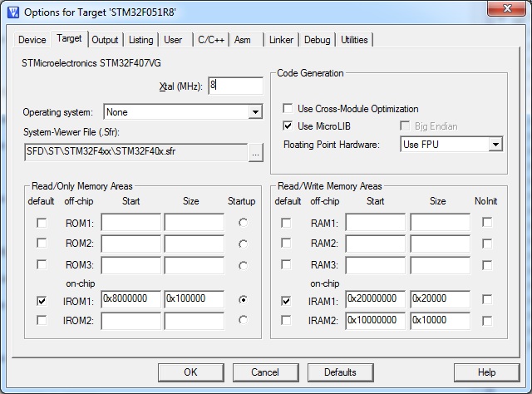Select ROM1 Startup radio button
This screenshot has width=532, height=394.
[x=243, y=223]
